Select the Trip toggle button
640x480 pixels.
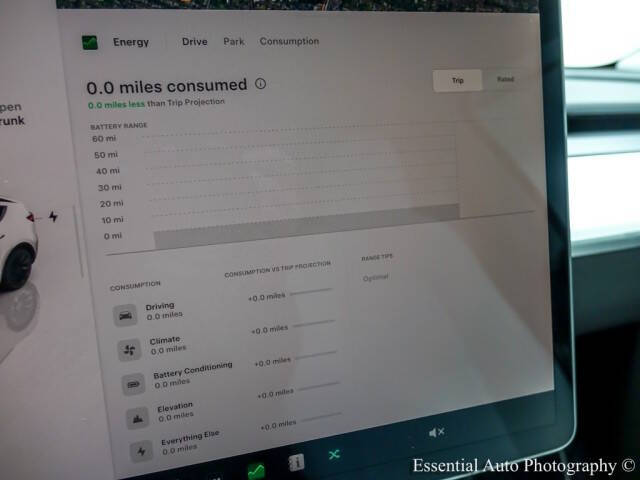pos(458,80)
